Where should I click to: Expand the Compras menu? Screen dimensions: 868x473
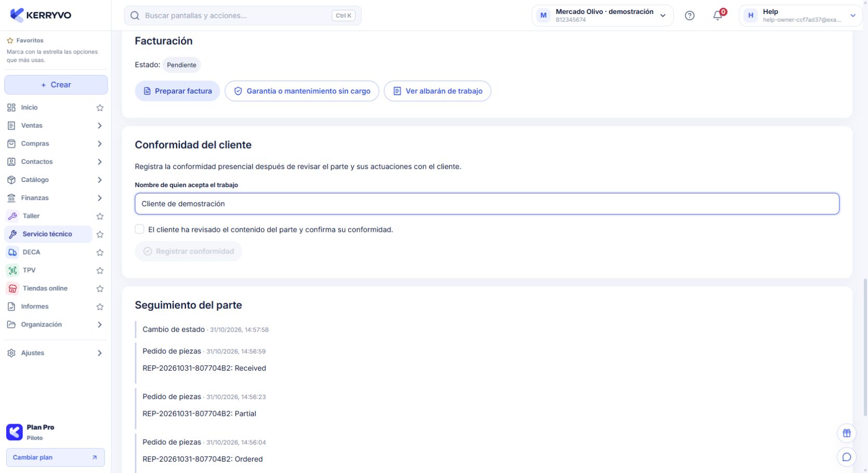pyautogui.click(x=56, y=143)
